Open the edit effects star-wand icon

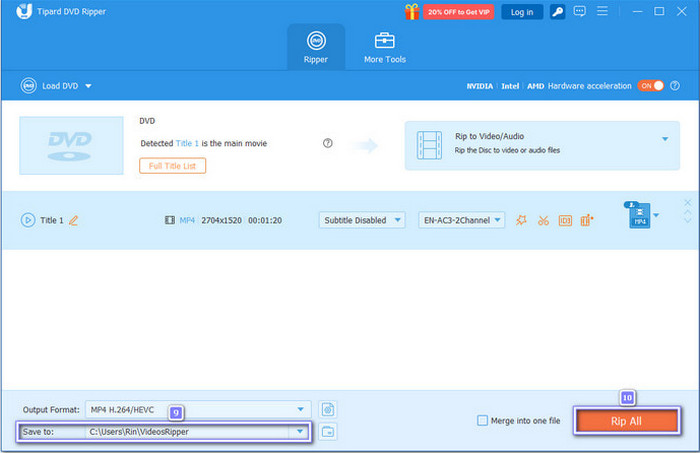tap(521, 220)
